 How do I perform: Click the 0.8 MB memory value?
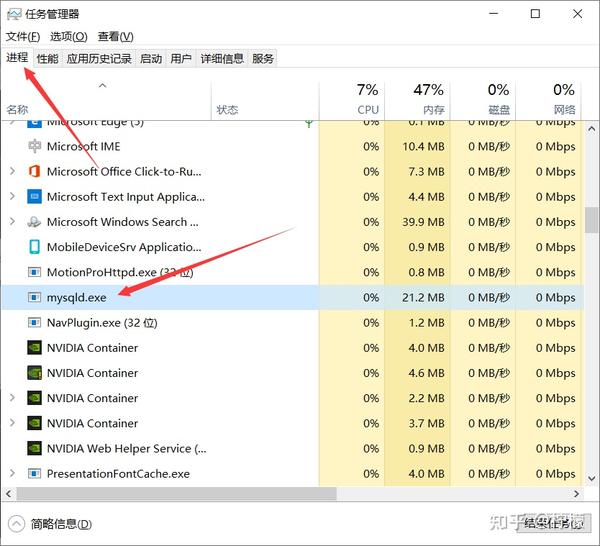(426, 272)
